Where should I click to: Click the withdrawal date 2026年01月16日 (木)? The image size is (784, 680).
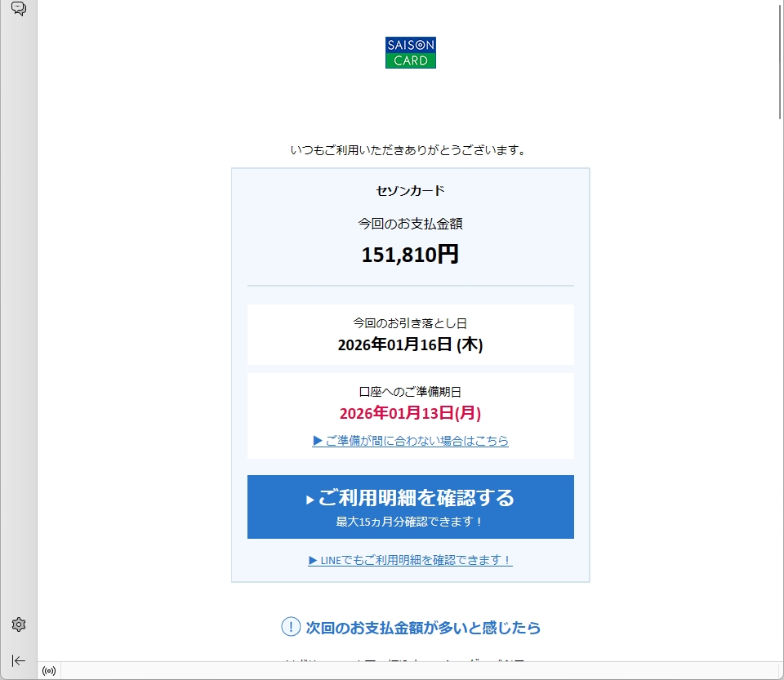[410, 344]
